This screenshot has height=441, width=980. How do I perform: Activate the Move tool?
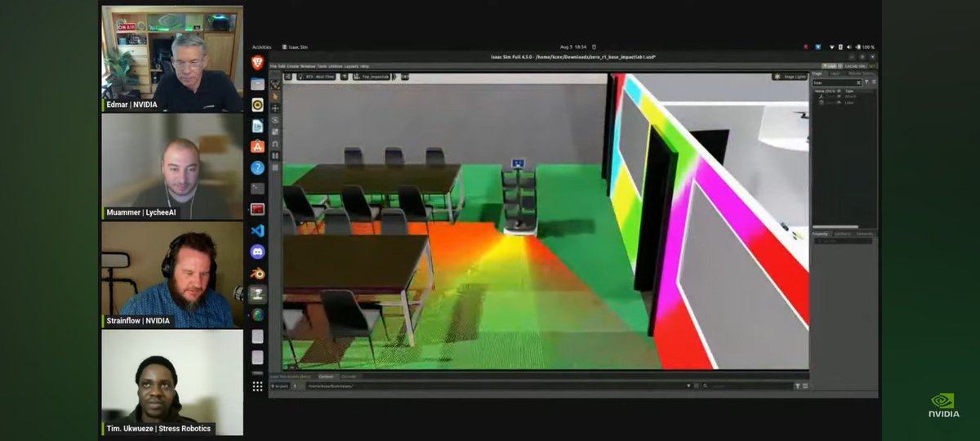click(275, 108)
